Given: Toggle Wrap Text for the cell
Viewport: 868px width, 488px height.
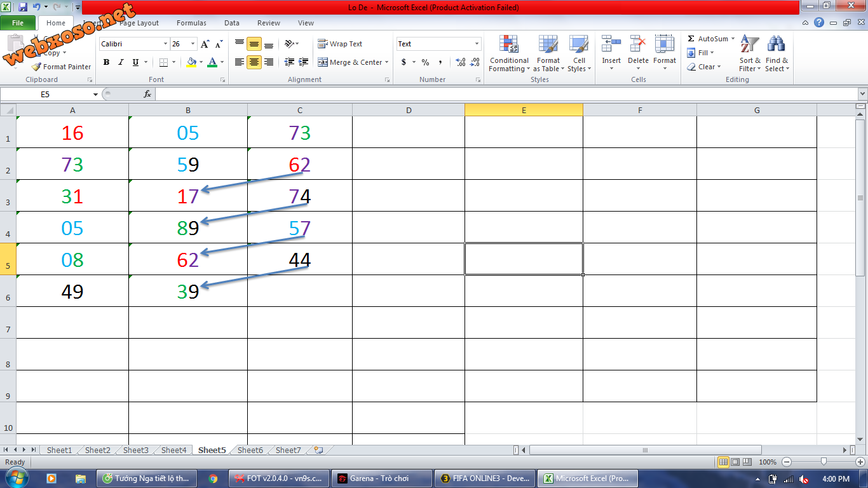Looking at the screenshot, I should 340,44.
